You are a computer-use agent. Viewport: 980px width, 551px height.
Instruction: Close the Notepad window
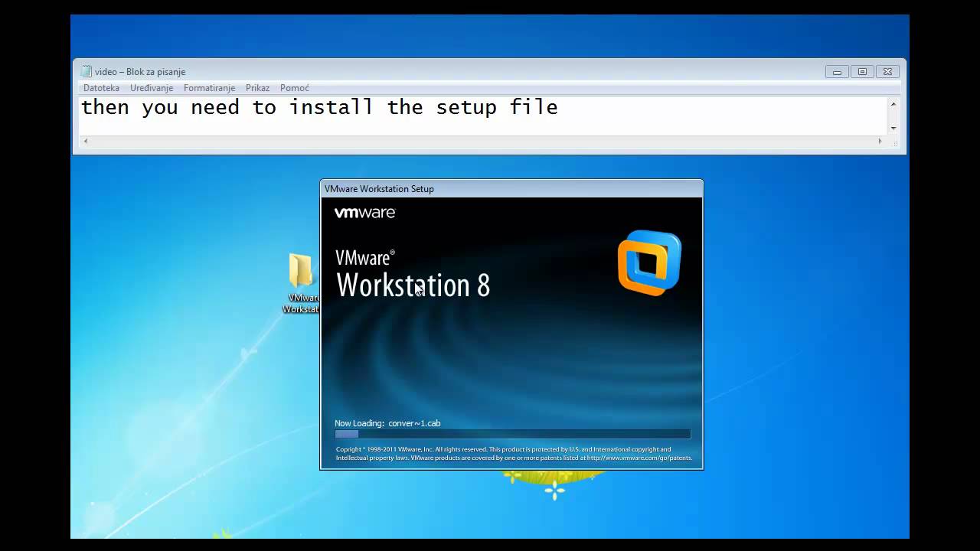[887, 72]
